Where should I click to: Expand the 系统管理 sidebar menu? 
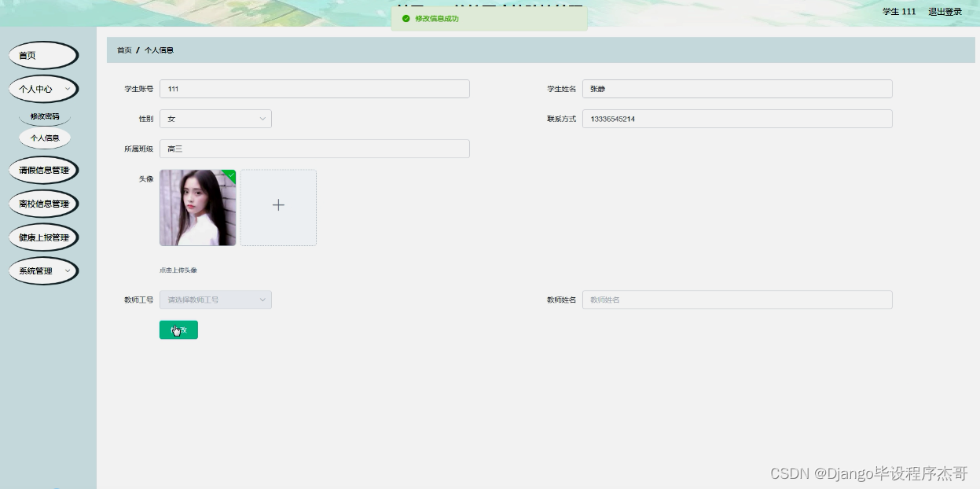coord(43,271)
